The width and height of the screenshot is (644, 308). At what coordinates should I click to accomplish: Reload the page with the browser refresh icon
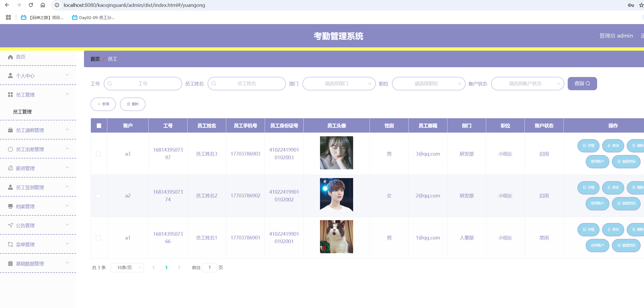(31, 5)
